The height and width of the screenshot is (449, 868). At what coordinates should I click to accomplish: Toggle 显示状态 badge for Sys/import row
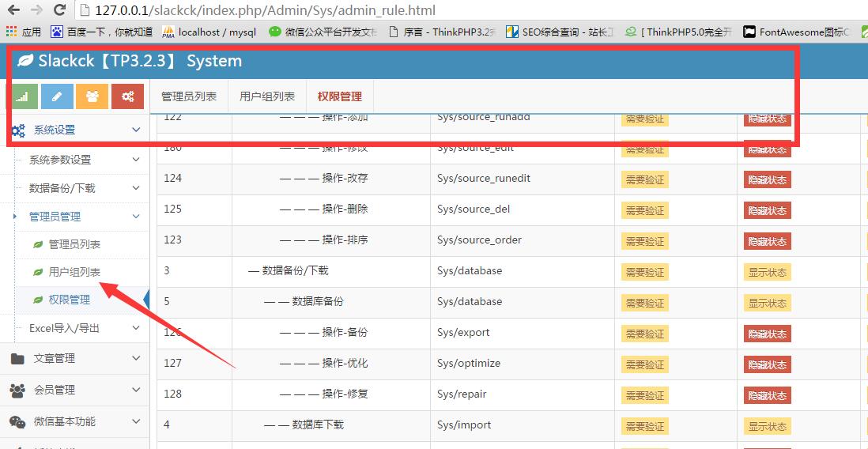pyautogui.click(x=767, y=426)
